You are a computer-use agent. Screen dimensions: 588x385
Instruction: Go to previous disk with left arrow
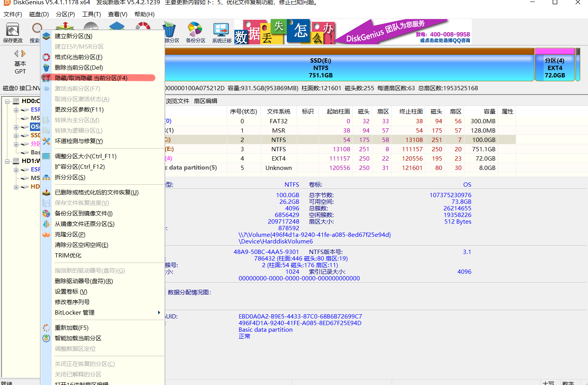[16, 53]
